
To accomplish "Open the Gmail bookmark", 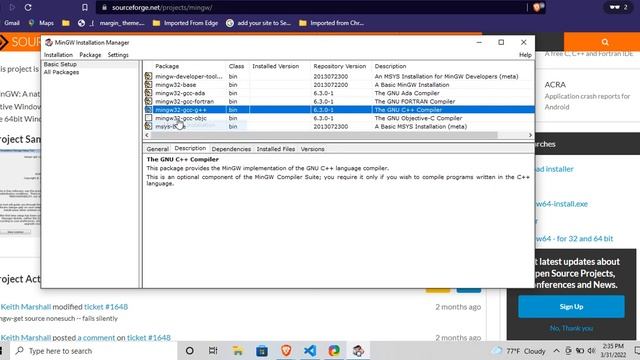I will pos(12,23).
